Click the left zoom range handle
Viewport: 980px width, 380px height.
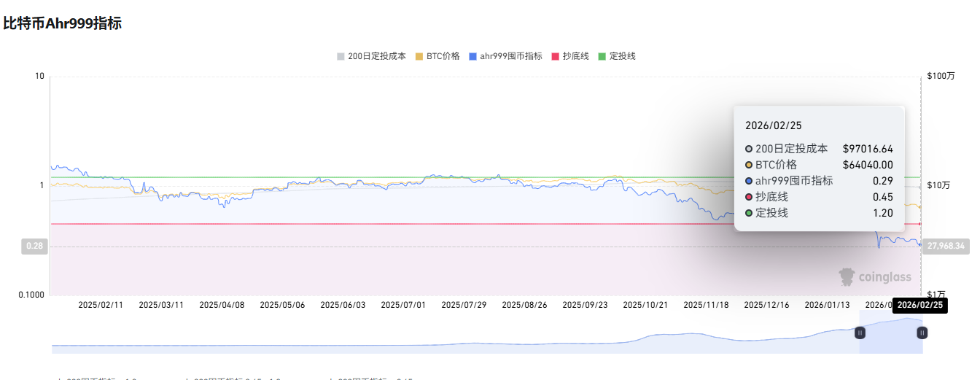pos(860,333)
